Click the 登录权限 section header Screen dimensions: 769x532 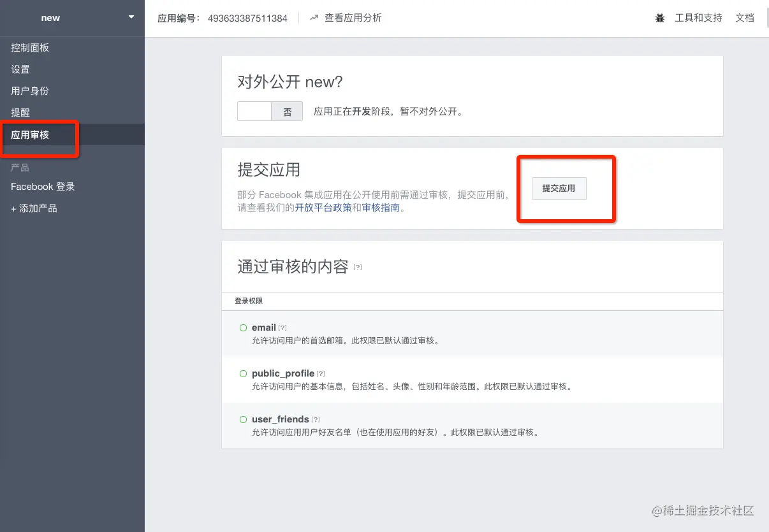[249, 301]
